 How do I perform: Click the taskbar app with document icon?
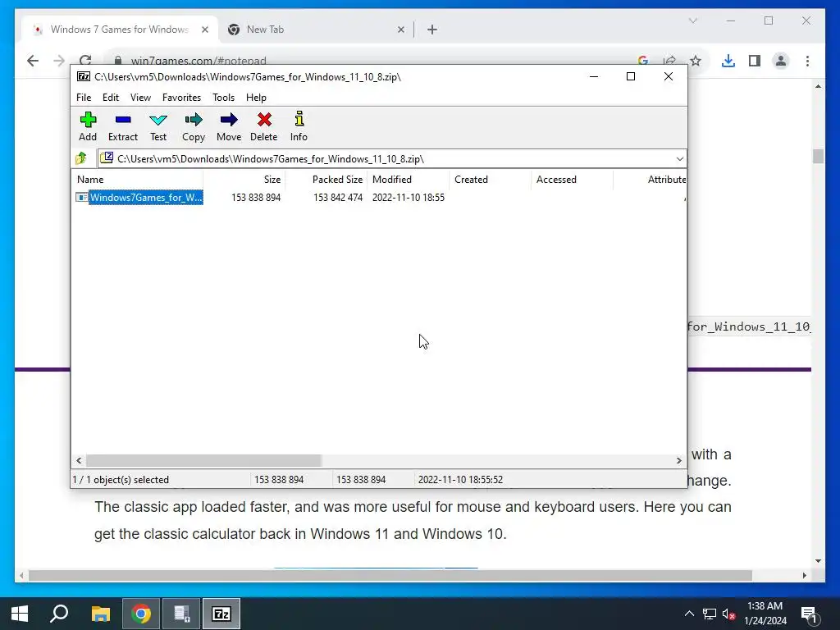coord(181,614)
